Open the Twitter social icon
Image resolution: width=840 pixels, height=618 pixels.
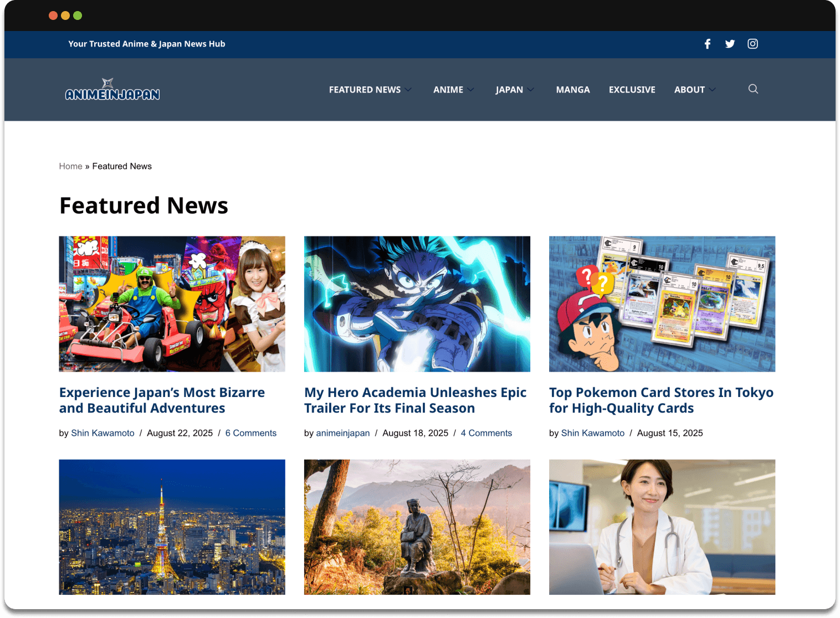pyautogui.click(x=730, y=44)
